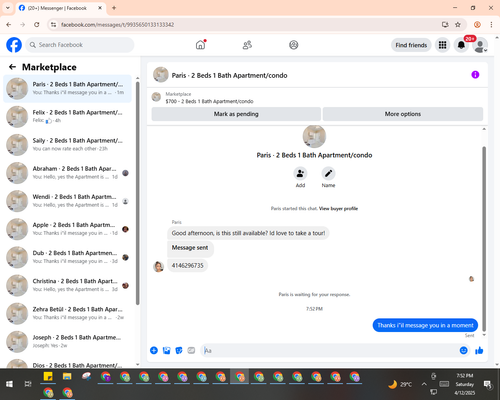This screenshot has height=400, width=500.
Task: Open the Windows Start menu
Action: tap(9, 384)
